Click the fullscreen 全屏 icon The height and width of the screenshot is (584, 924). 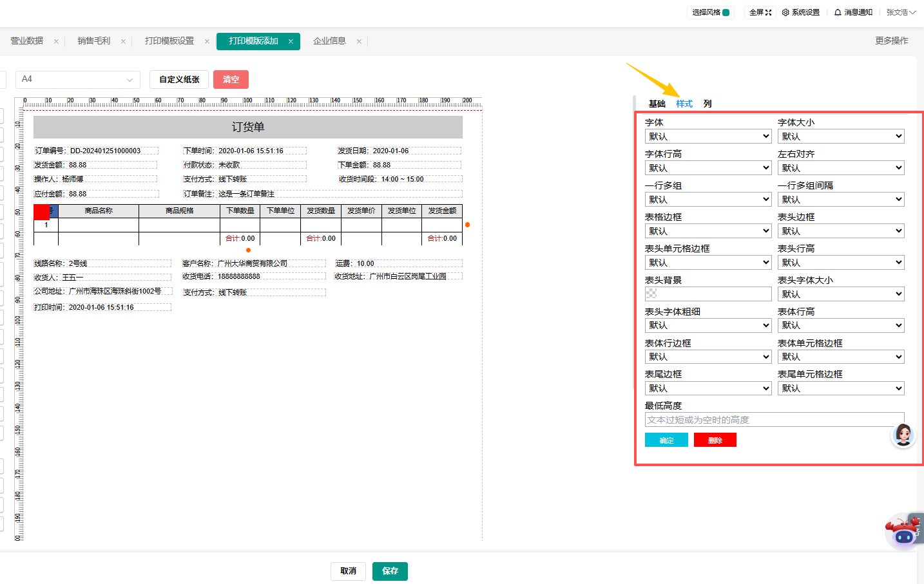pyautogui.click(x=760, y=12)
